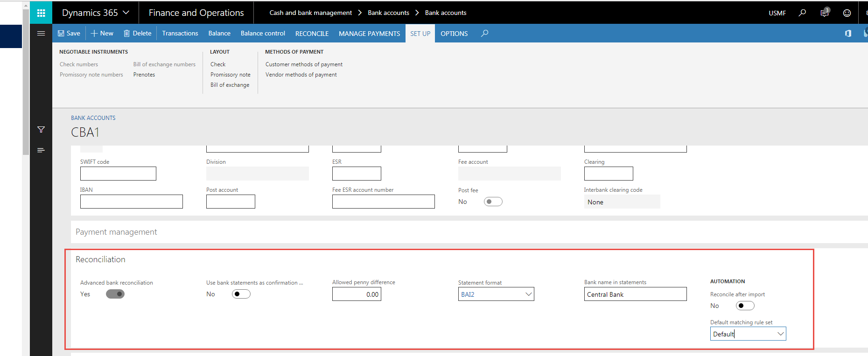The image size is (868, 356).
Task: Open the notifications message icon
Action: coord(825,13)
